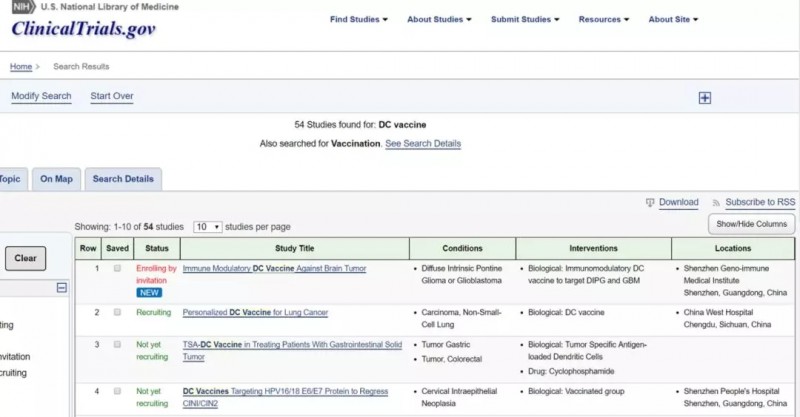Screen dimensions: 800x417
Task: Click the NIH logo badge
Action: coord(23,7)
